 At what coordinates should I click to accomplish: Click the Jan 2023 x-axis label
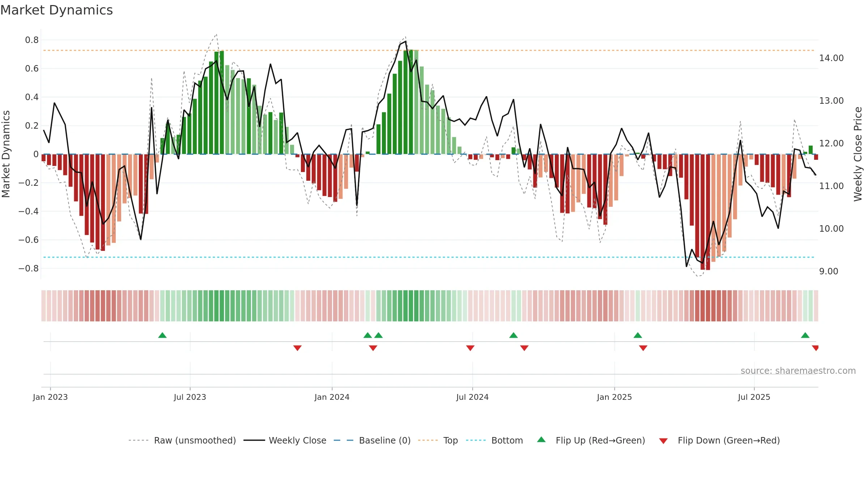pyautogui.click(x=50, y=397)
